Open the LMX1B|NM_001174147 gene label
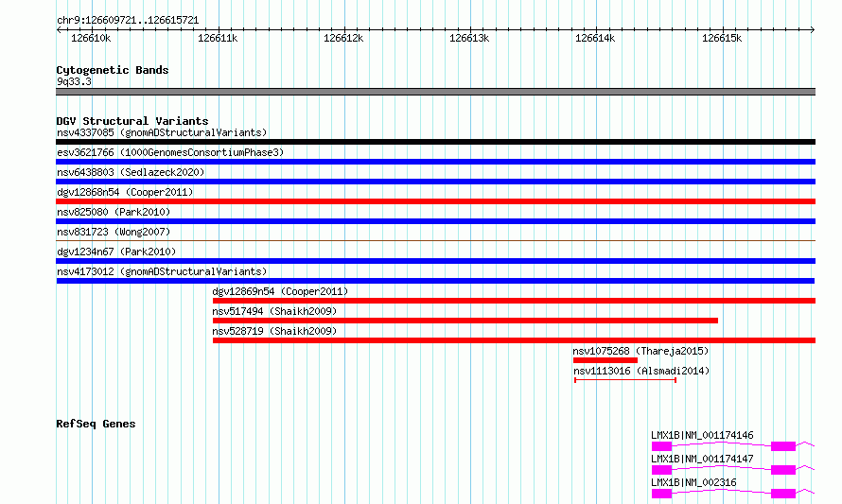 point(702,459)
